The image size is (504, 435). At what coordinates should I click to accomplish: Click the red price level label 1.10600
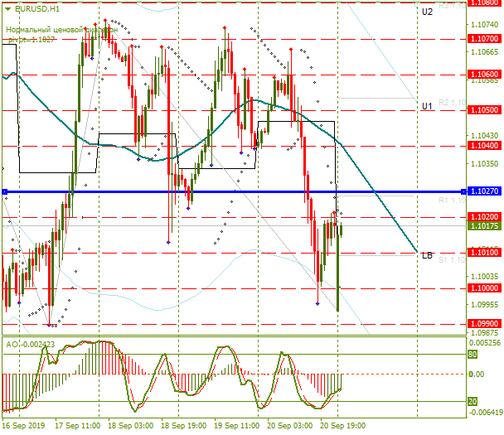pos(484,75)
